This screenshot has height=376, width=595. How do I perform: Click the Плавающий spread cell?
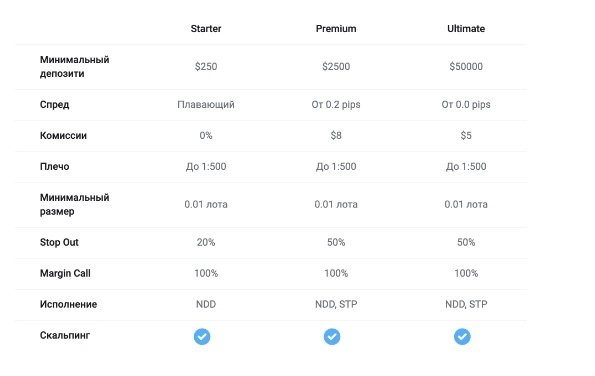click(206, 104)
